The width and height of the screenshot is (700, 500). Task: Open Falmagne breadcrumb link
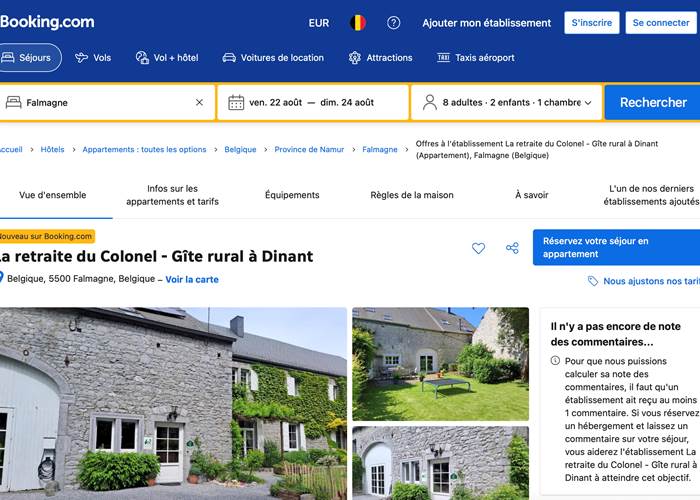[x=379, y=149]
